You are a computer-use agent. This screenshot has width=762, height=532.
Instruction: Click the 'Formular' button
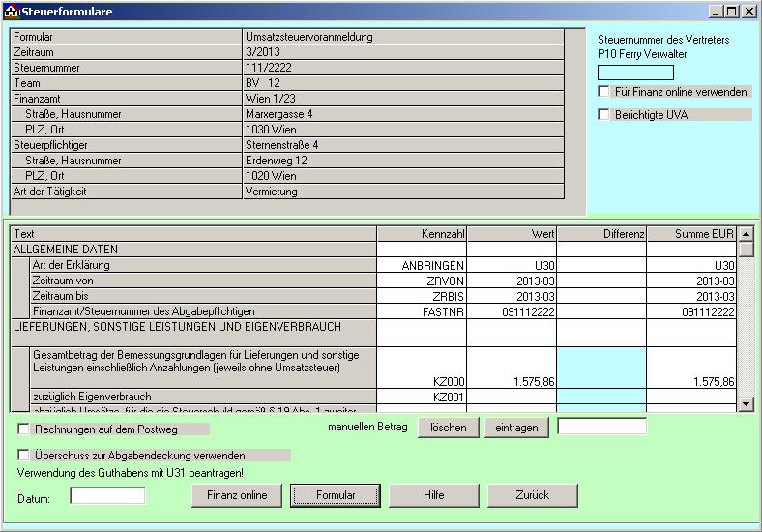click(x=336, y=495)
